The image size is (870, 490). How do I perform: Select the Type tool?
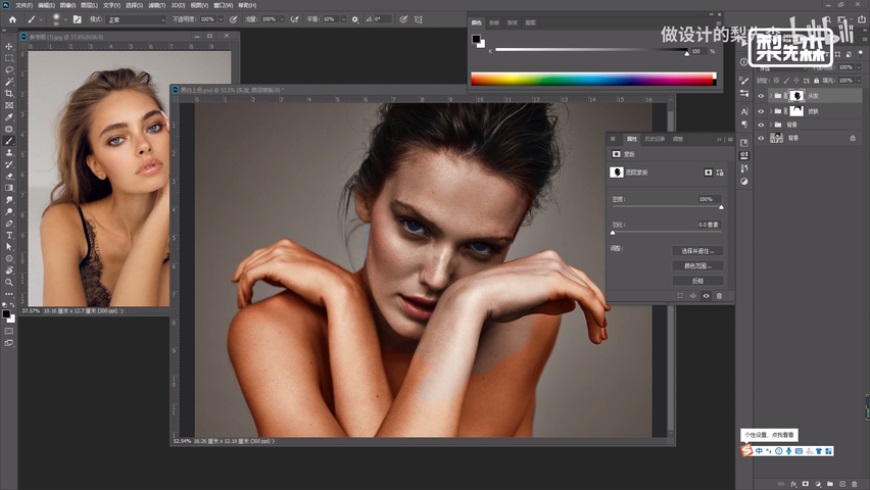9,234
